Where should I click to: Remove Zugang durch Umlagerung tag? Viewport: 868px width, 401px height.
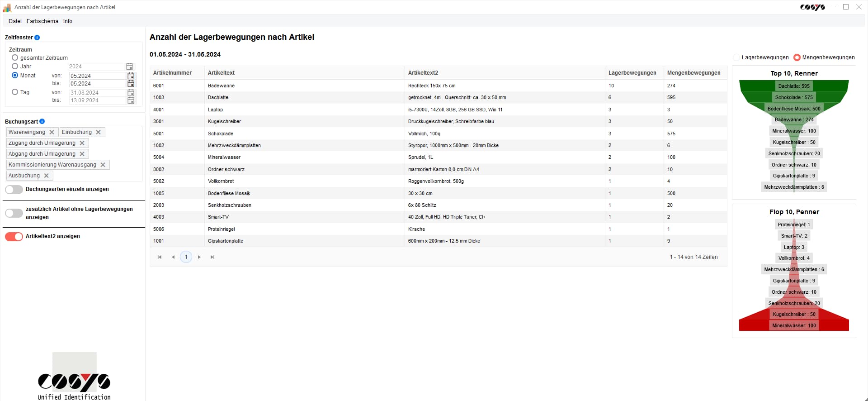(82, 143)
